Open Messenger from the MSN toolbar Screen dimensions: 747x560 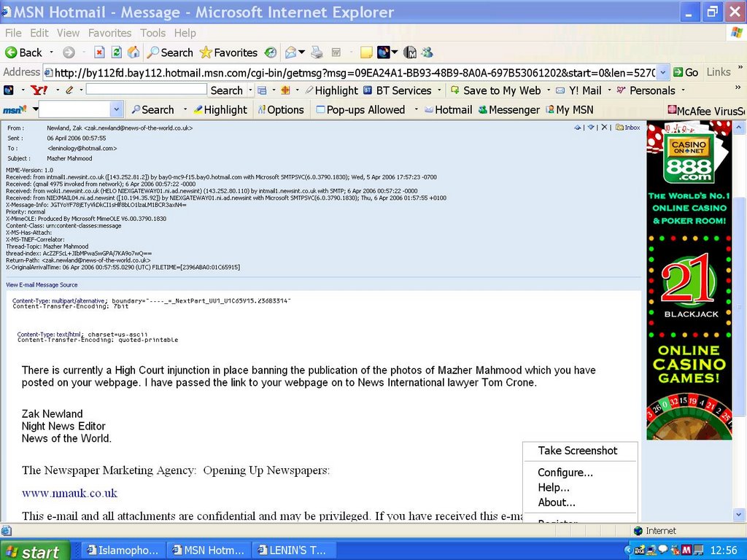point(508,109)
